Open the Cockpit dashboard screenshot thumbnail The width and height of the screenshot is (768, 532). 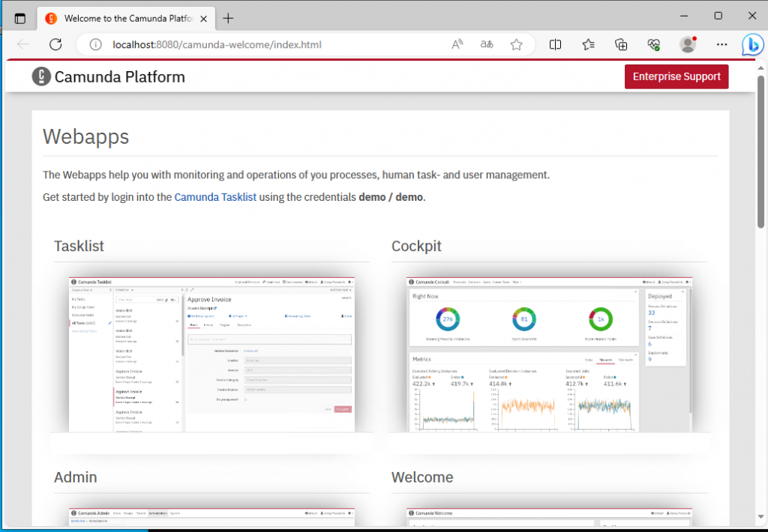(x=549, y=354)
